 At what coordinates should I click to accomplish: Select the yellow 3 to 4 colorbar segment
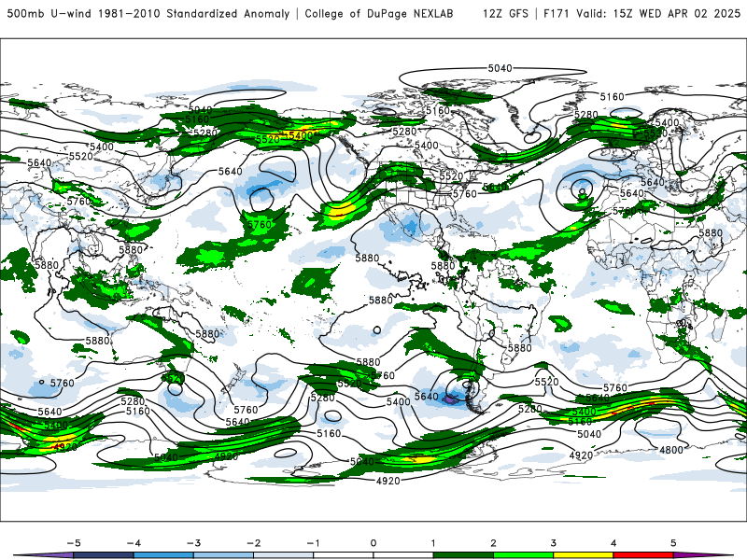[x=584, y=555]
